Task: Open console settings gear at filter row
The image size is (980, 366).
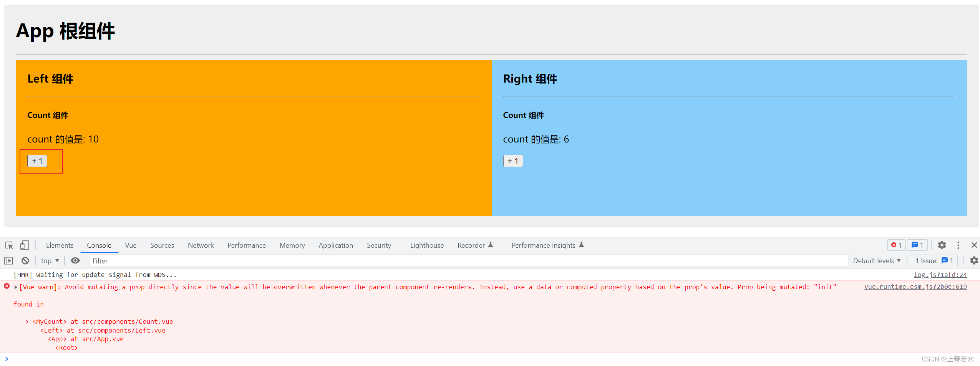Action: 974,261
